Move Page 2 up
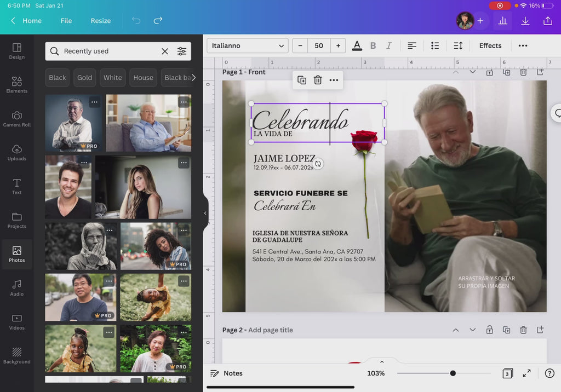561x392 pixels. tap(455, 330)
